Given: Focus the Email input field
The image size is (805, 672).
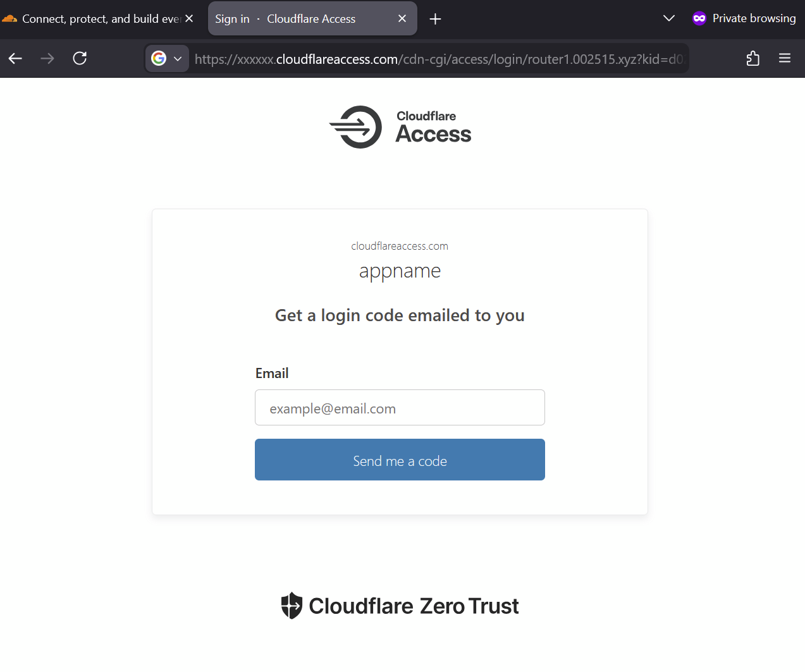Looking at the screenshot, I should pyautogui.click(x=400, y=408).
